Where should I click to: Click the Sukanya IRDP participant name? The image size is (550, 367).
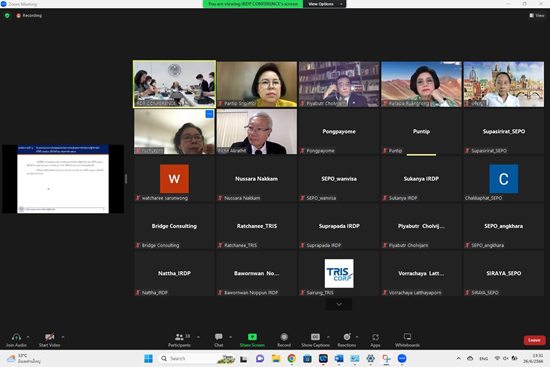(x=421, y=179)
